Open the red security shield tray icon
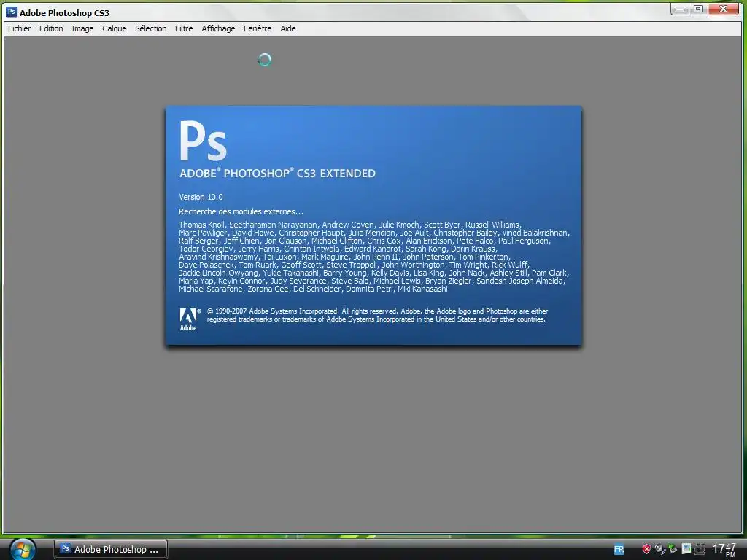Screen dimensions: 747x560 pyautogui.click(x=646, y=549)
